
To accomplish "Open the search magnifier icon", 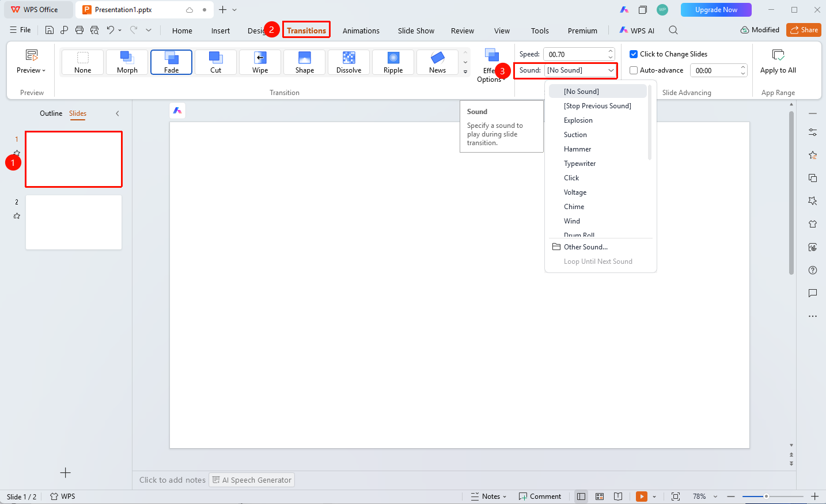I will (673, 30).
